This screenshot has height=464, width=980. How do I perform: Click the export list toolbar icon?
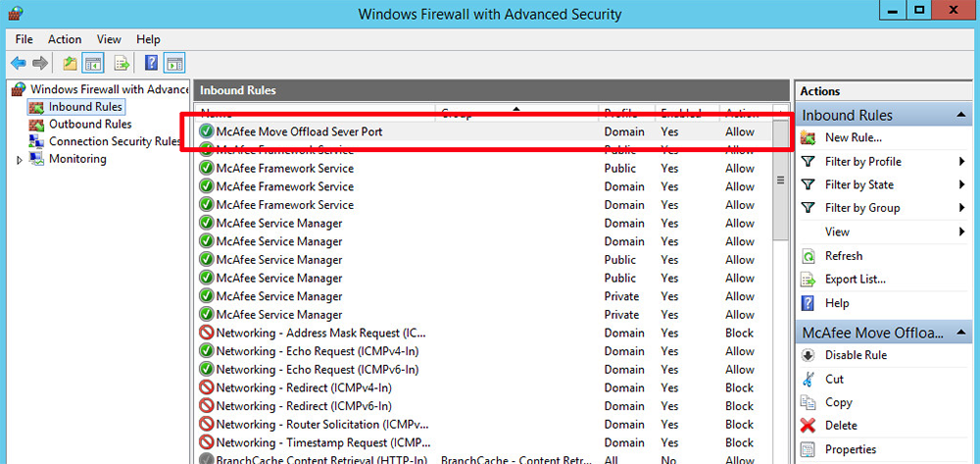(x=122, y=63)
